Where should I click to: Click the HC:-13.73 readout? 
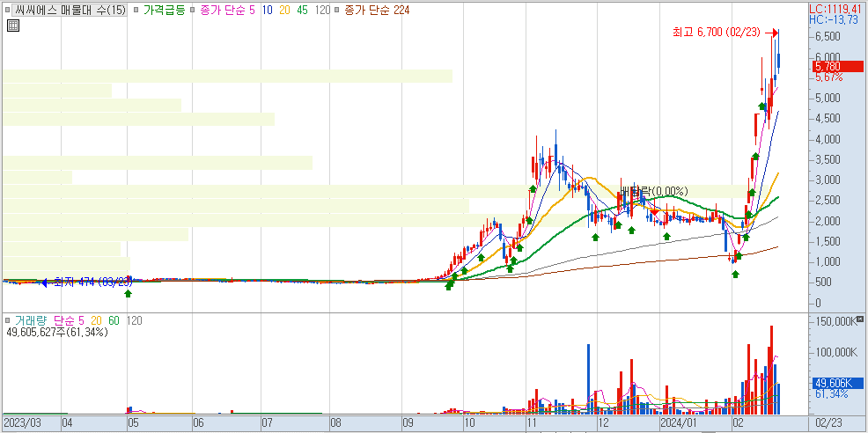(834, 19)
